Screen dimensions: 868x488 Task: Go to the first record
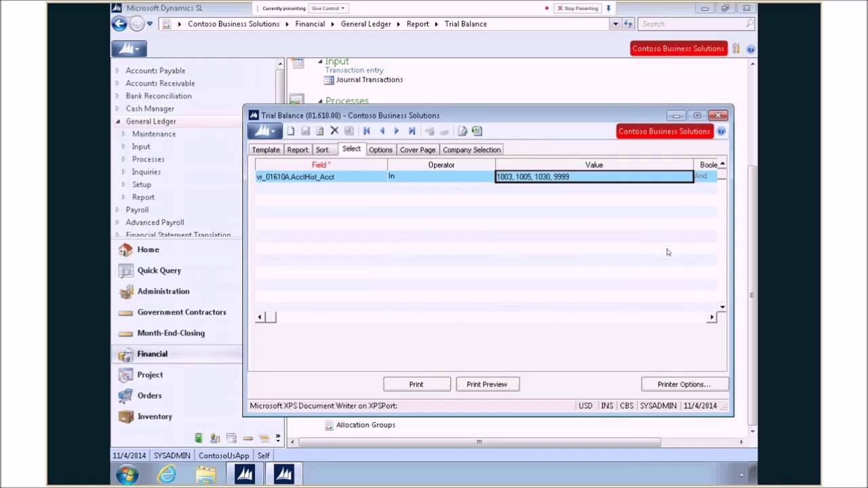(367, 131)
